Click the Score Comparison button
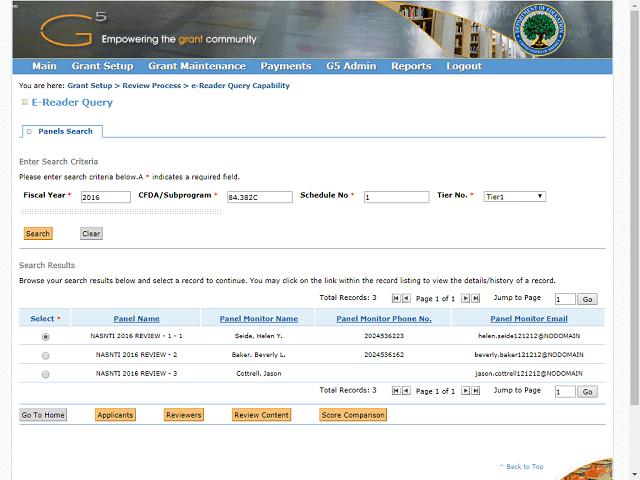Viewport: 640px width, 480px height. 353,415
